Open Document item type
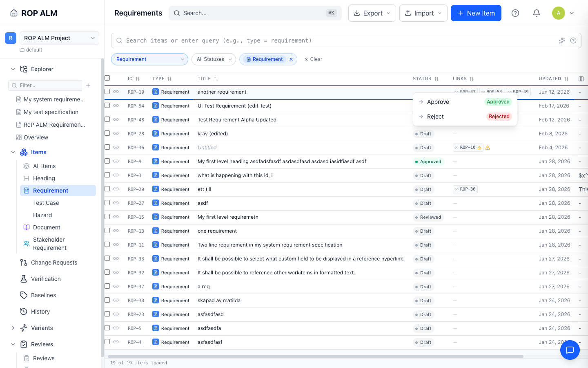The width and height of the screenshot is (588, 368). pos(47,227)
